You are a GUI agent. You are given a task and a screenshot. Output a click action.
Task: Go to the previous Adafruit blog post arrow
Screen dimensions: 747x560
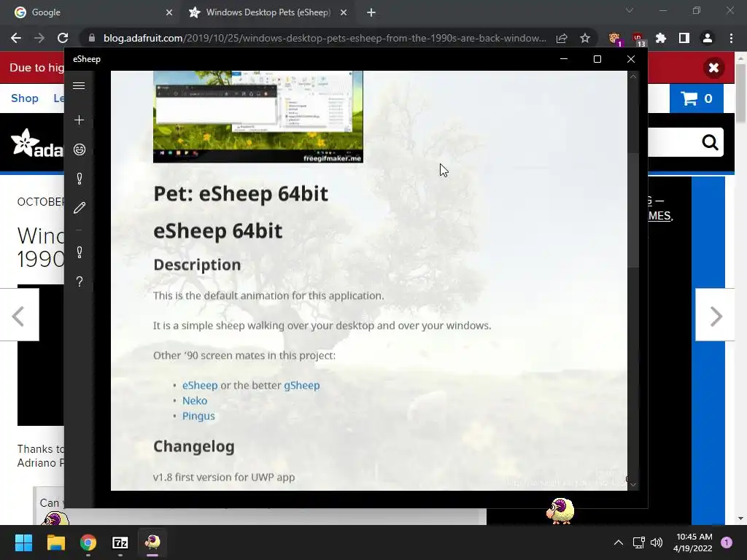[19, 316]
